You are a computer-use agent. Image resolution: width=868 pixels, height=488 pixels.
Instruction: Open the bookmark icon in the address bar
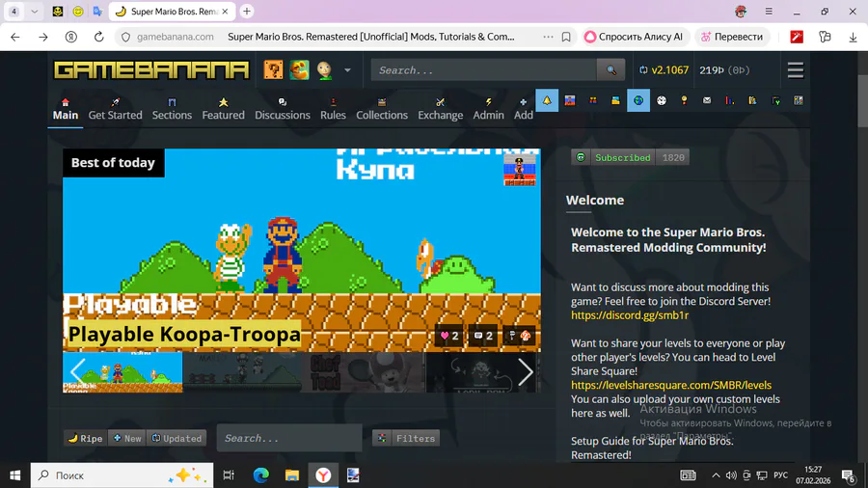[x=566, y=37]
